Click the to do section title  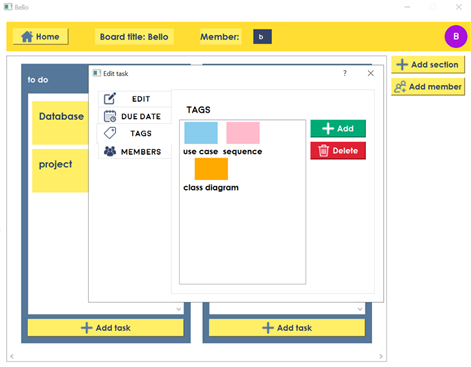[x=38, y=80]
